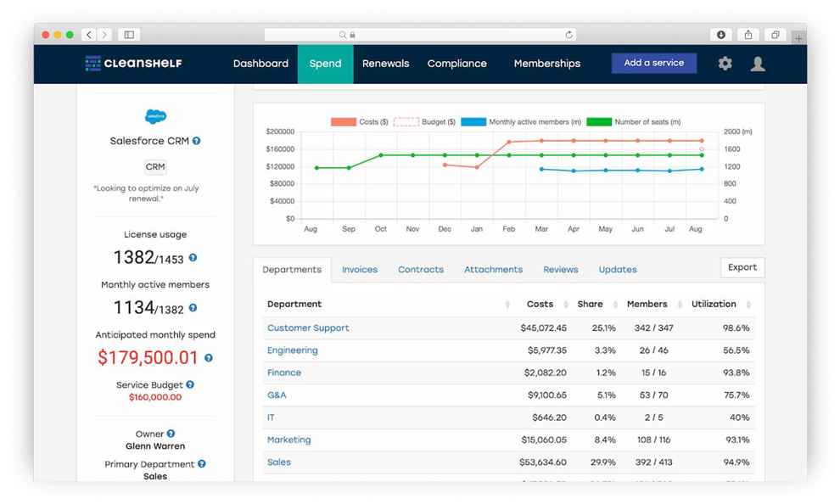Sort table by the Utilization column arrows
This screenshot has width=840, height=504.
[x=748, y=305]
